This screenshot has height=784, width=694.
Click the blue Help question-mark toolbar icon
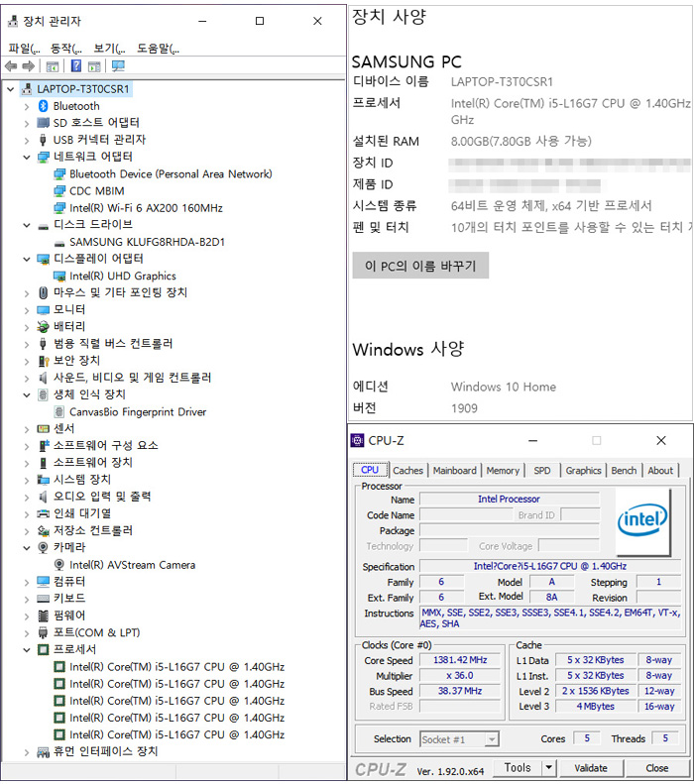pyautogui.click(x=76, y=65)
